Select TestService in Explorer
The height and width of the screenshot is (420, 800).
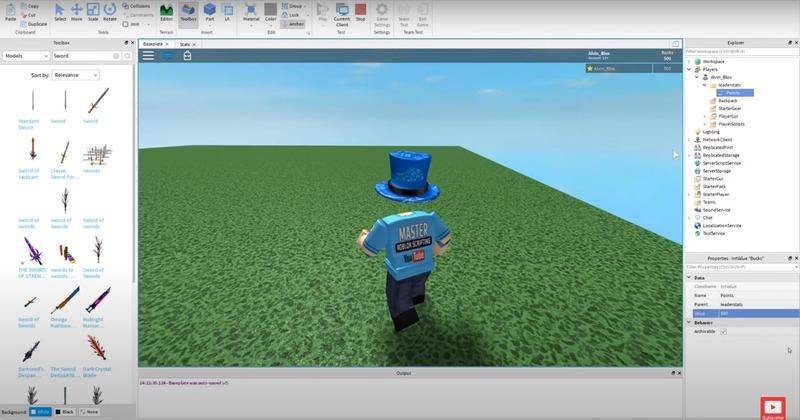713,233
